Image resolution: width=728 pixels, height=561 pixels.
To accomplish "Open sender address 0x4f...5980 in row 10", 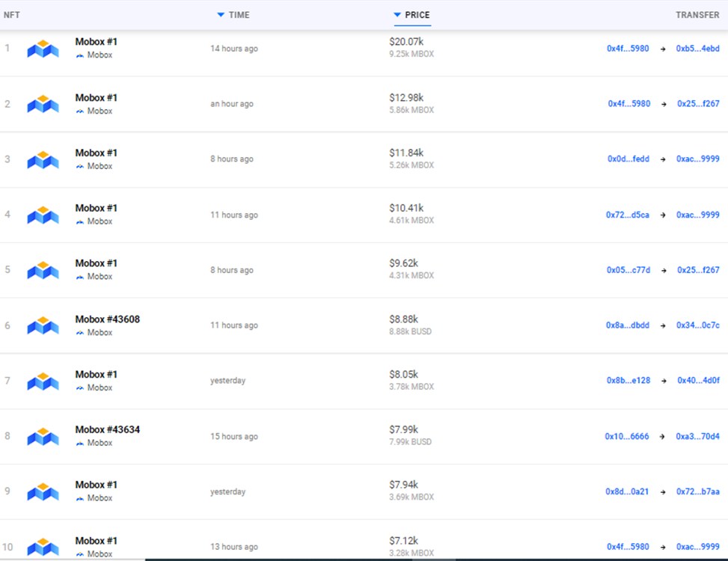I will (x=628, y=547).
